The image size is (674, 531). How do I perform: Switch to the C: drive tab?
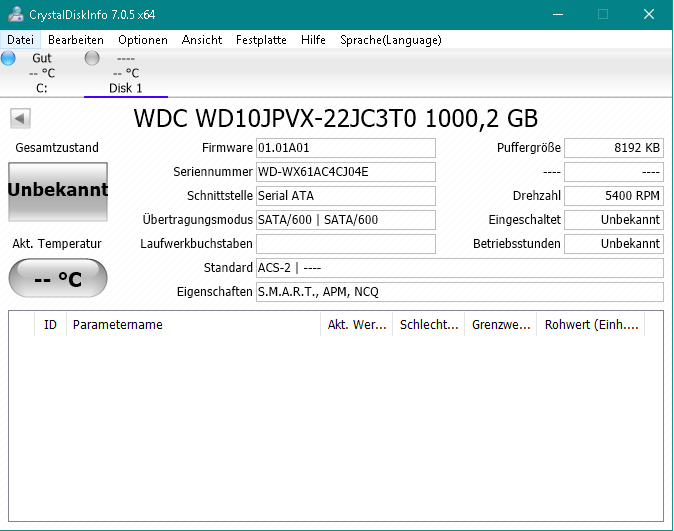[x=42, y=73]
